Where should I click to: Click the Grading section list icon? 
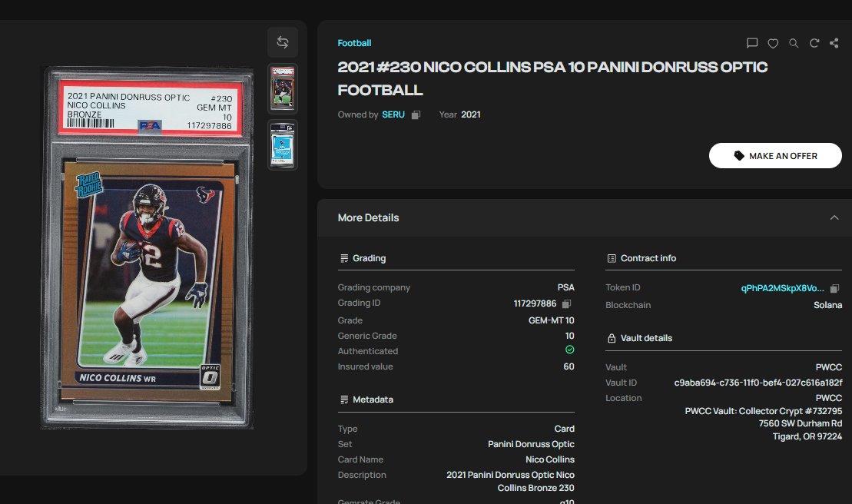(x=344, y=258)
